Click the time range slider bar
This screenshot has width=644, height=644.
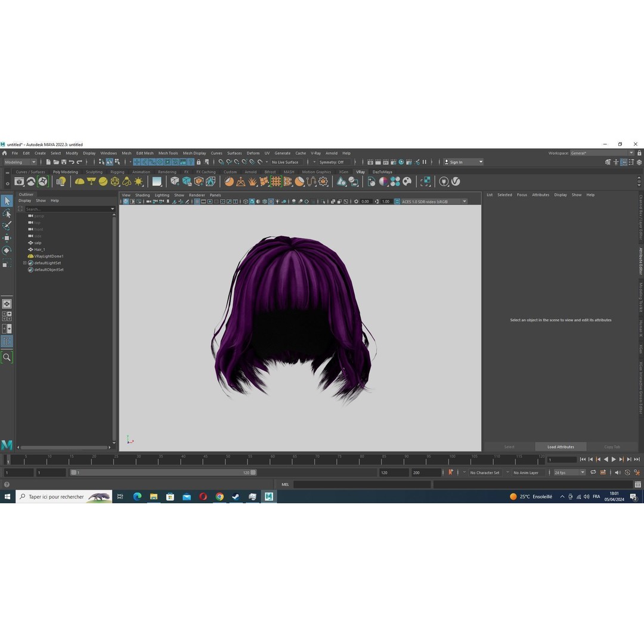click(163, 473)
